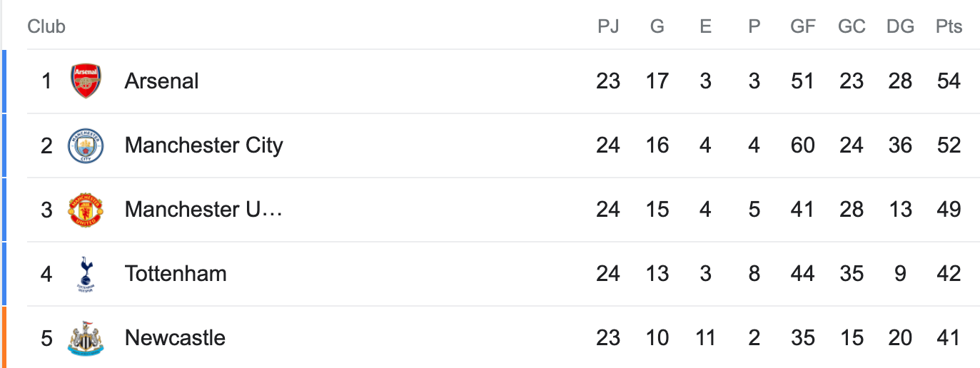This screenshot has width=980, height=368.
Task: Click the Newcastle club crest
Action: (86, 338)
